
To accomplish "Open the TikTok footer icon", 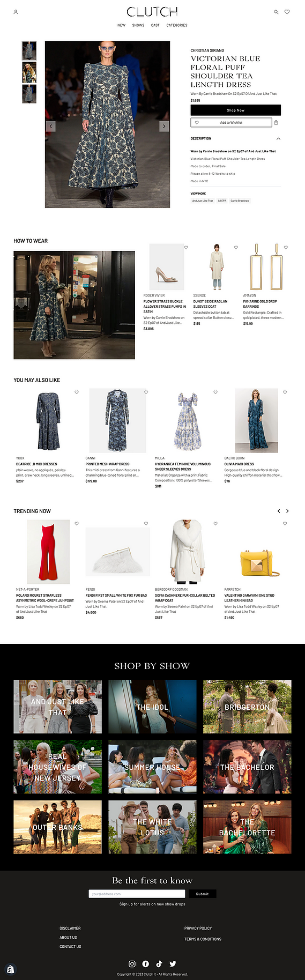I will (x=159, y=963).
